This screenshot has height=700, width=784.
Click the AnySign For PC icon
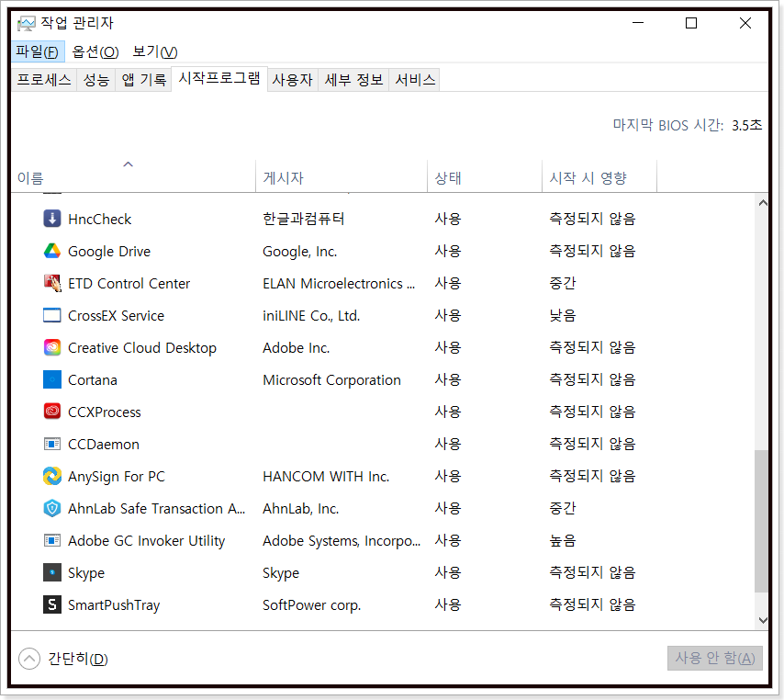52,476
